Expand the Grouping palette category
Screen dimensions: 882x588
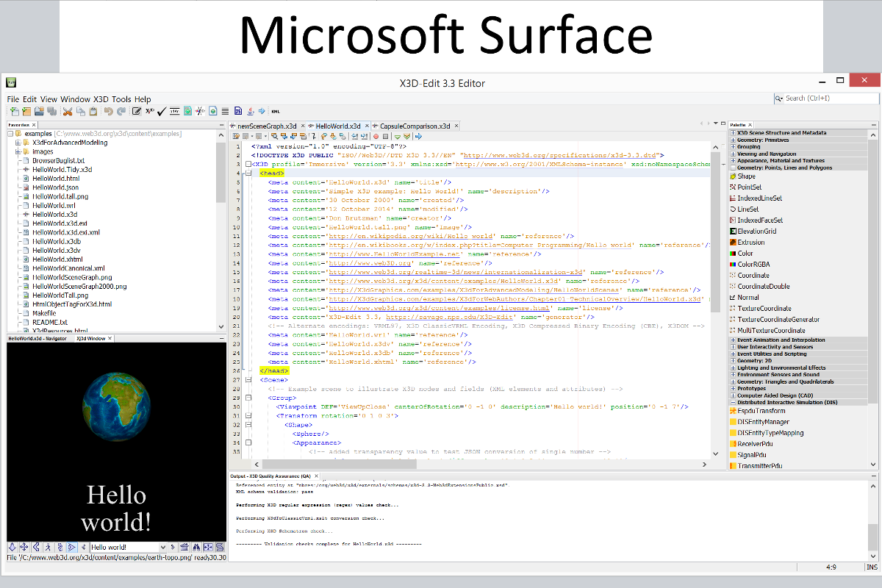733,147
